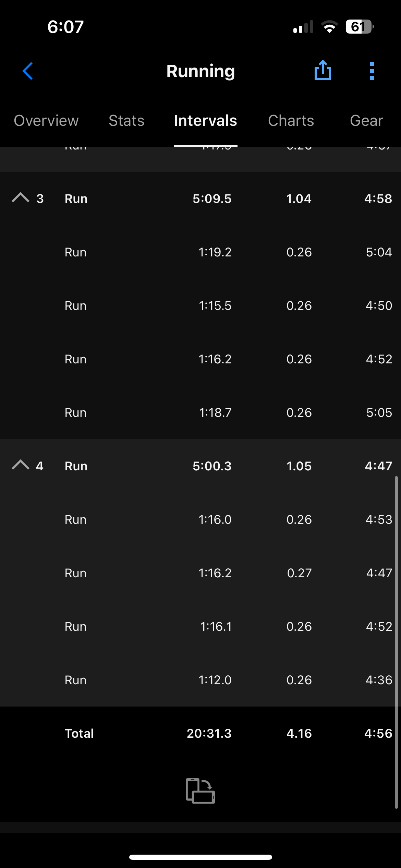Collapse interval 3 with its chevron
Viewport: 401px width, 868px height.
click(x=21, y=198)
